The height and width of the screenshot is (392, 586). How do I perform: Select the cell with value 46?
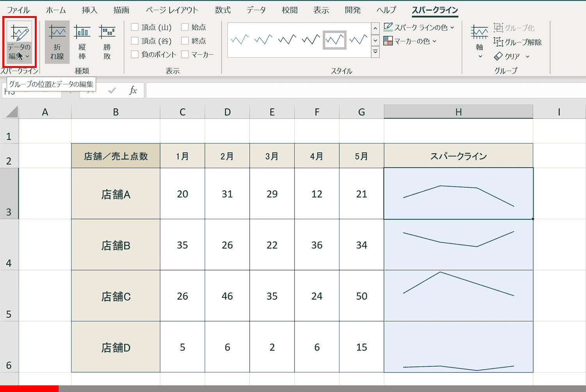coord(227,296)
